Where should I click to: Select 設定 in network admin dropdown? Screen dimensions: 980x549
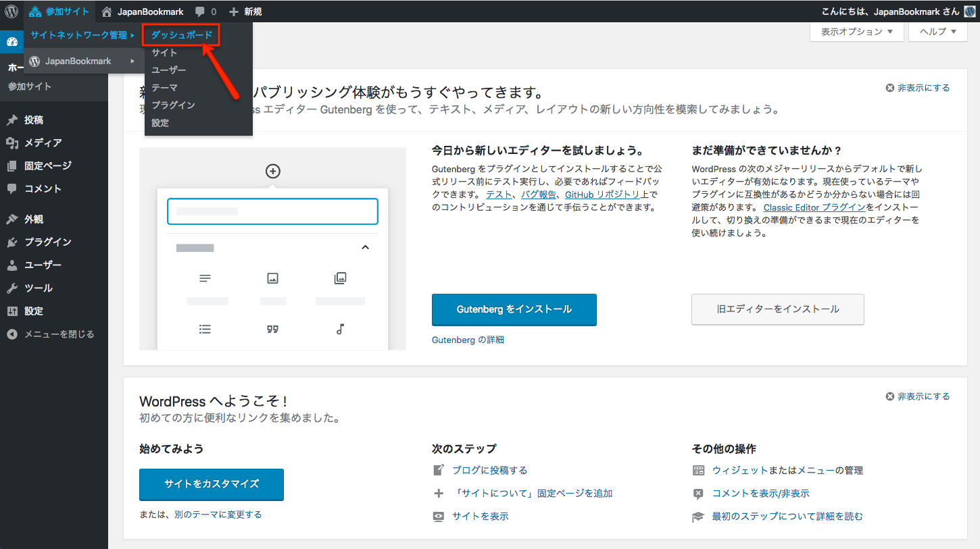tap(160, 123)
